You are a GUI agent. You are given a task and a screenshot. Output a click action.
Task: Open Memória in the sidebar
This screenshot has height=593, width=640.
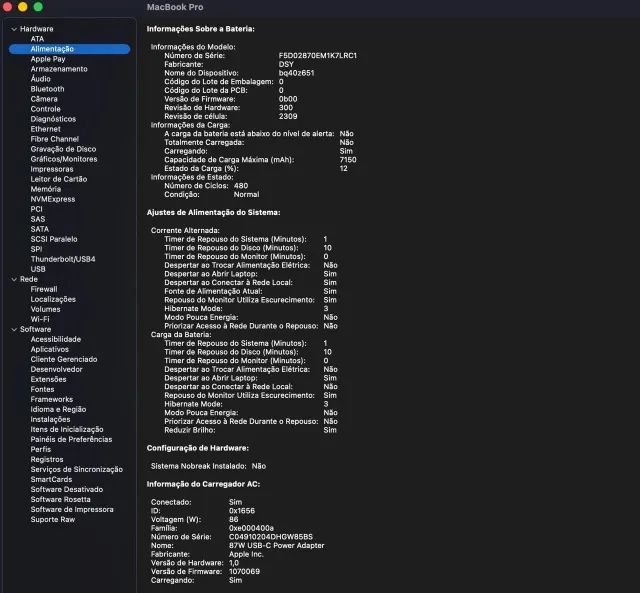click(x=46, y=189)
